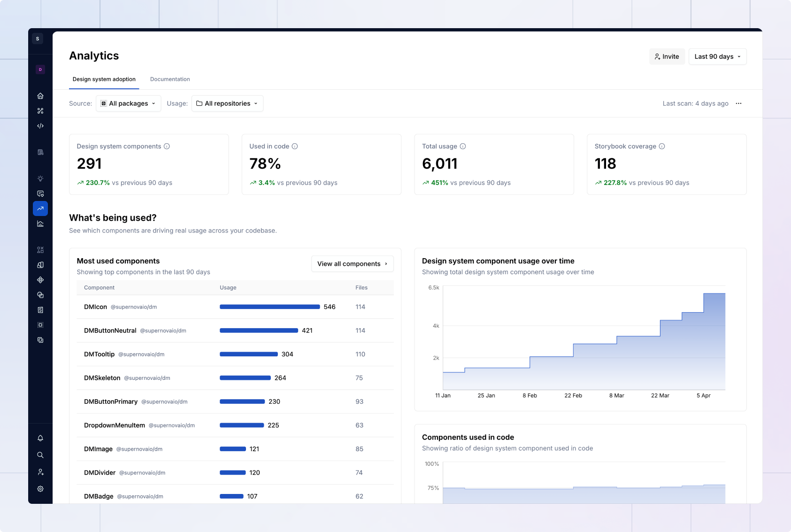The image size is (791, 532).
Task: Select the DMButtonNeutral component name
Action: click(110, 331)
